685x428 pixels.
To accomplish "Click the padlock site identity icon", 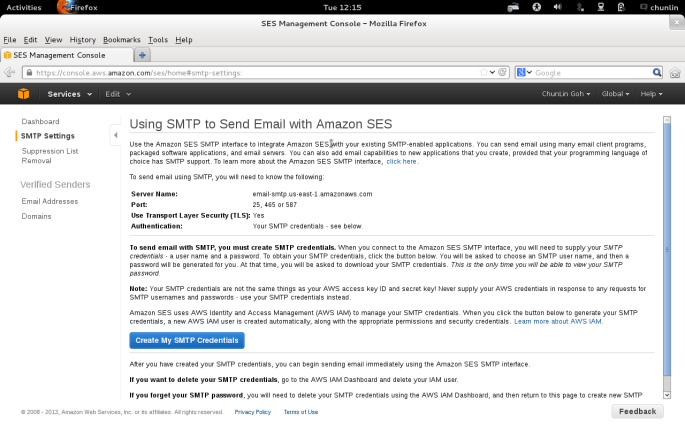I will (x=29, y=72).
